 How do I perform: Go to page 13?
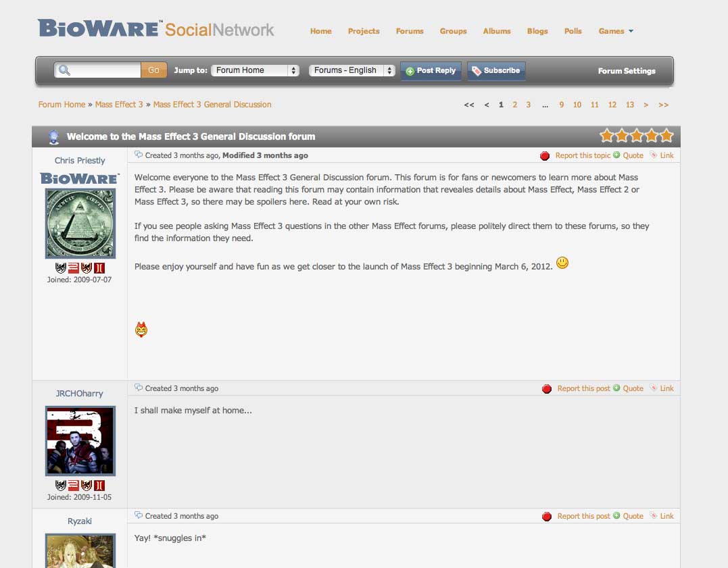629,105
